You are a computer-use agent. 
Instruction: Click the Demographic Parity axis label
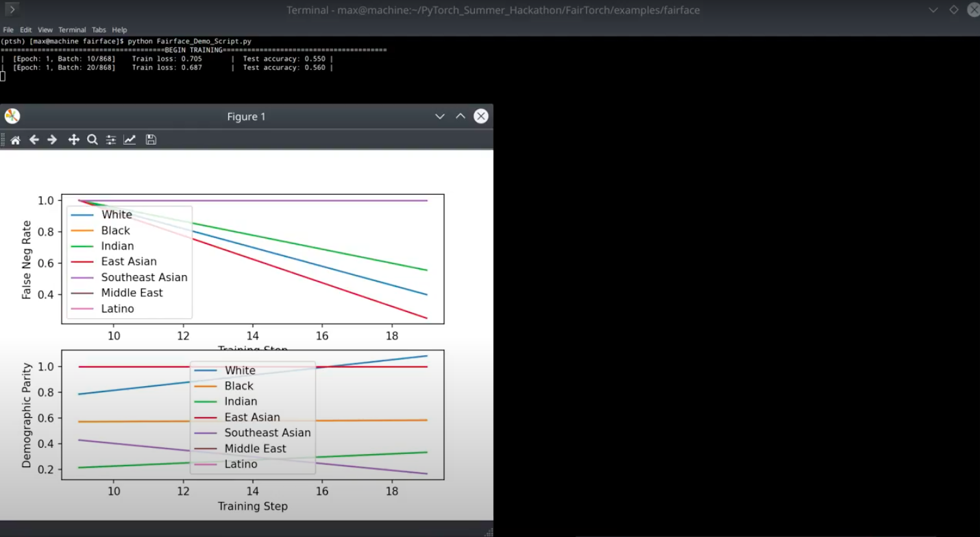[x=27, y=416]
